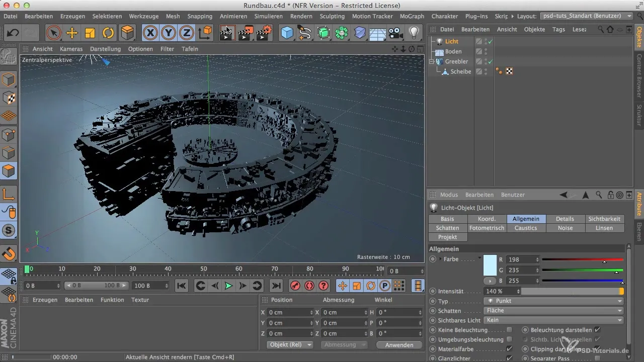Open the Object Manager Tags menu
This screenshot has height=362, width=644.
(558, 29)
